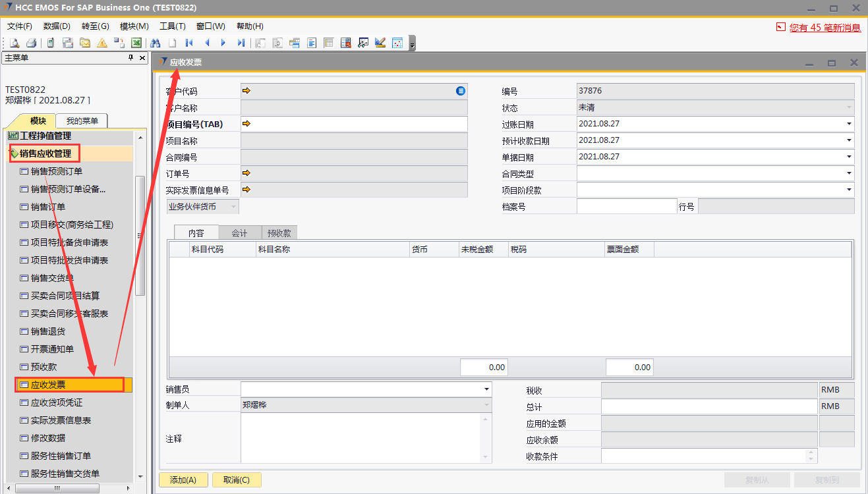Click the binoculars find icon
This screenshot has width=868, height=494.
point(156,43)
